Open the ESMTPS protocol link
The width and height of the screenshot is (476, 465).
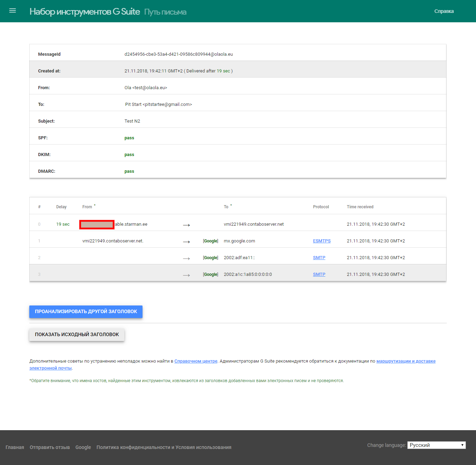[321, 241]
